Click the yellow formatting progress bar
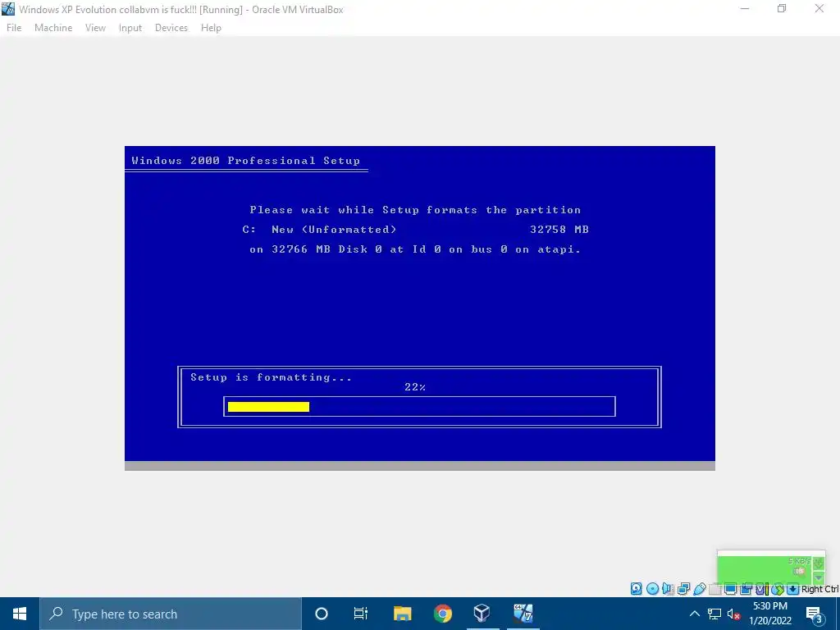 pyautogui.click(x=268, y=407)
